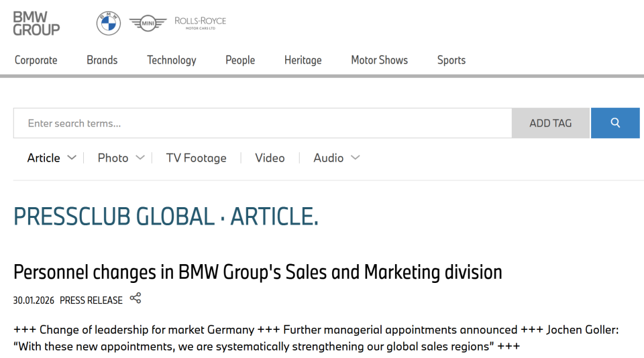644x358 pixels.
Task: Open the Rolls-Royce Motor Cars logo
Action: (201, 23)
